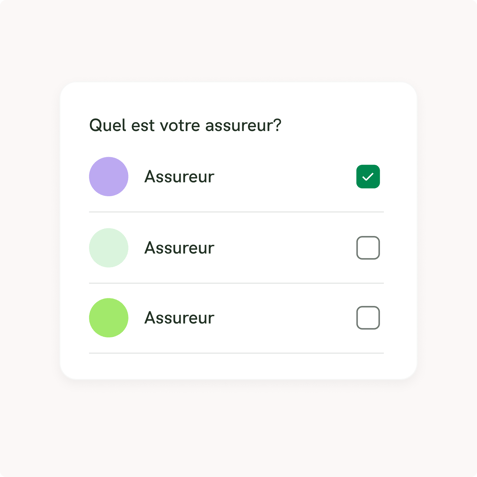Uncheck the selected green checkbox
This screenshot has height=477, width=477.
(x=368, y=177)
